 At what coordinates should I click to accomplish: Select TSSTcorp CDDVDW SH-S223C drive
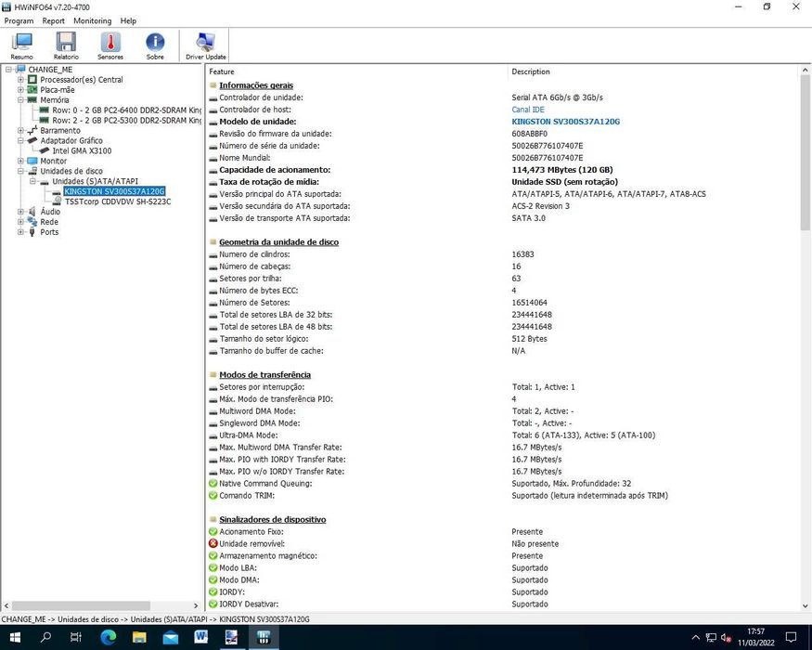pos(118,201)
